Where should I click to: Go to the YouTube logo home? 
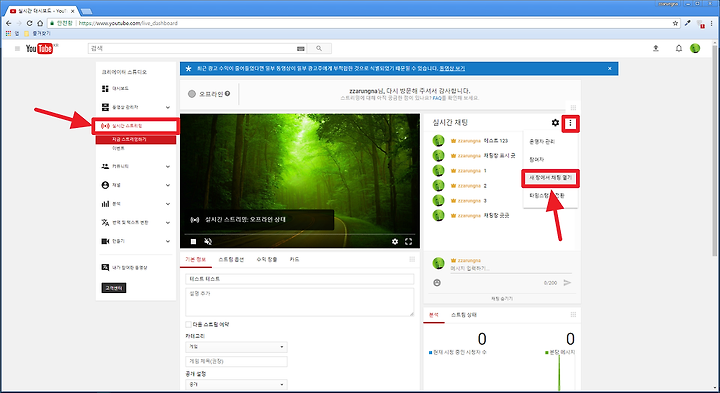[x=39, y=48]
